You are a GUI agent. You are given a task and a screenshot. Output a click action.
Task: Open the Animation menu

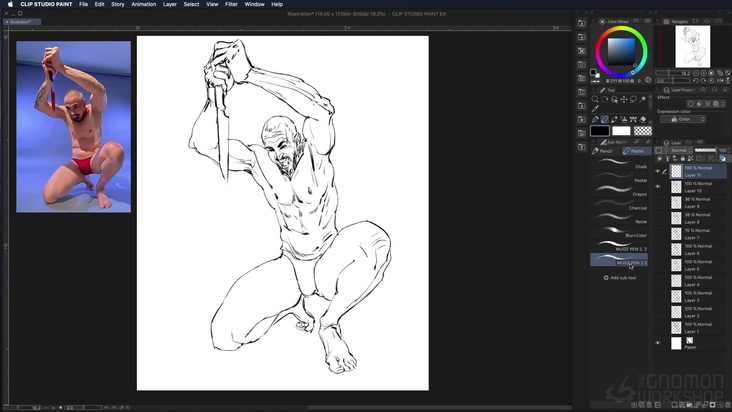144,4
